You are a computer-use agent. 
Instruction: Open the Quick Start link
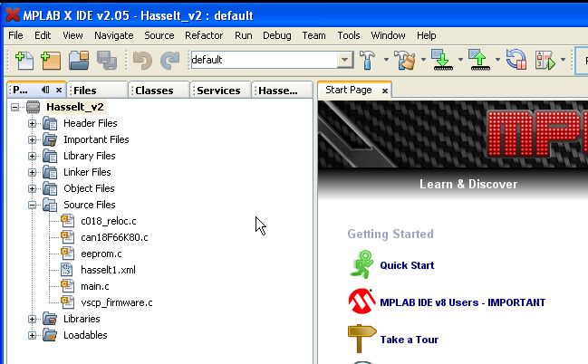(x=407, y=266)
